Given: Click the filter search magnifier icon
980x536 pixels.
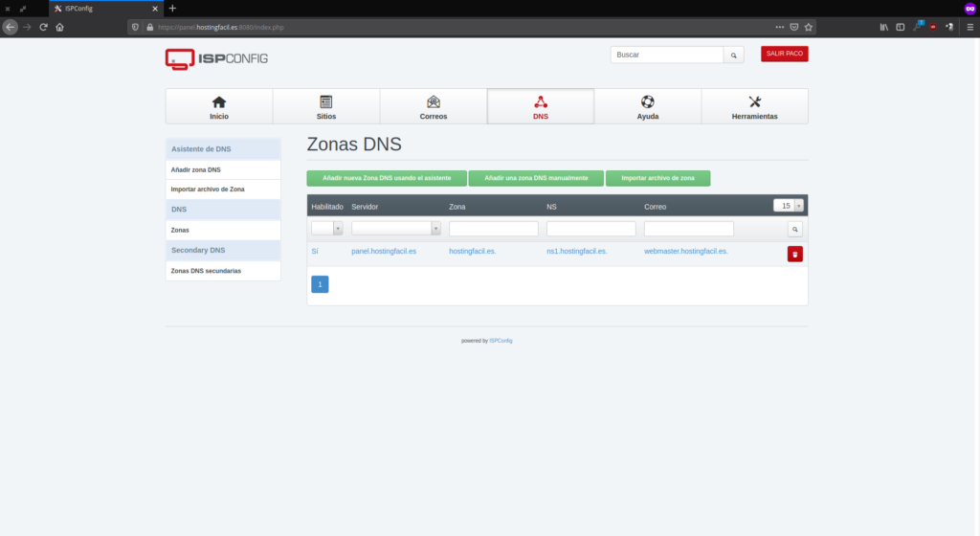Looking at the screenshot, I should point(794,230).
